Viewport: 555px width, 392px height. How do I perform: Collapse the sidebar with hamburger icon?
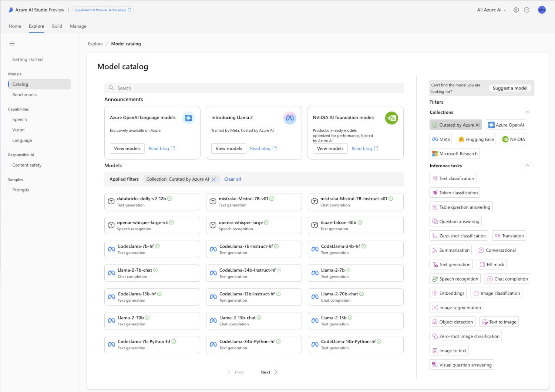click(12, 44)
